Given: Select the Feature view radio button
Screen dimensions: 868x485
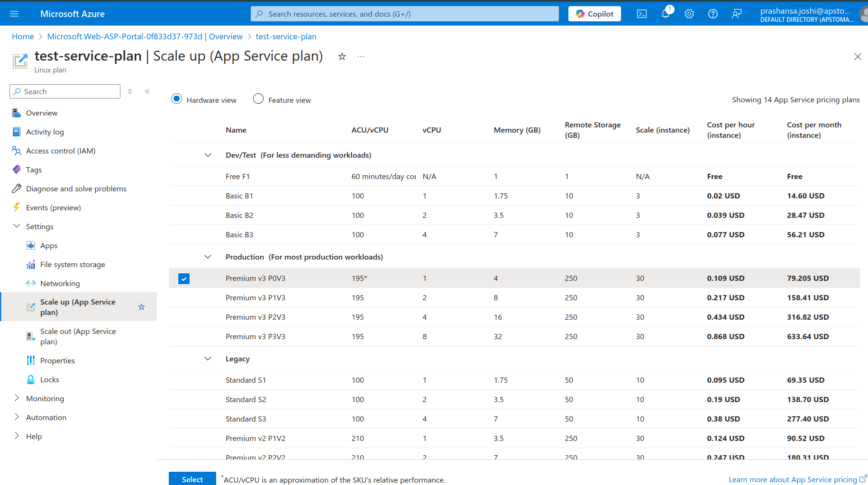Looking at the screenshot, I should [x=258, y=99].
